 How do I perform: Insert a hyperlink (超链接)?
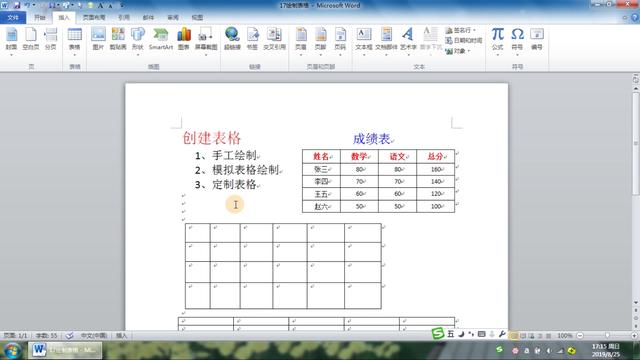pos(232,40)
